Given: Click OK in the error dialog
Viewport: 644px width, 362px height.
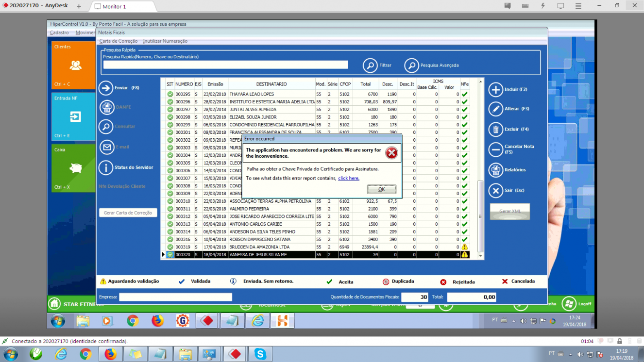Looking at the screenshot, I should pos(381,189).
